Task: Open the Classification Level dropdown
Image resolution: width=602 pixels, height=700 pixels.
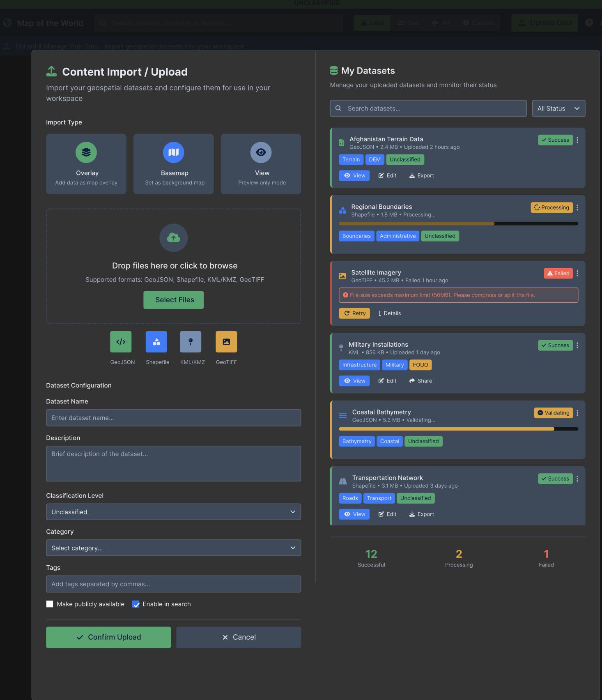Action: 173,512
